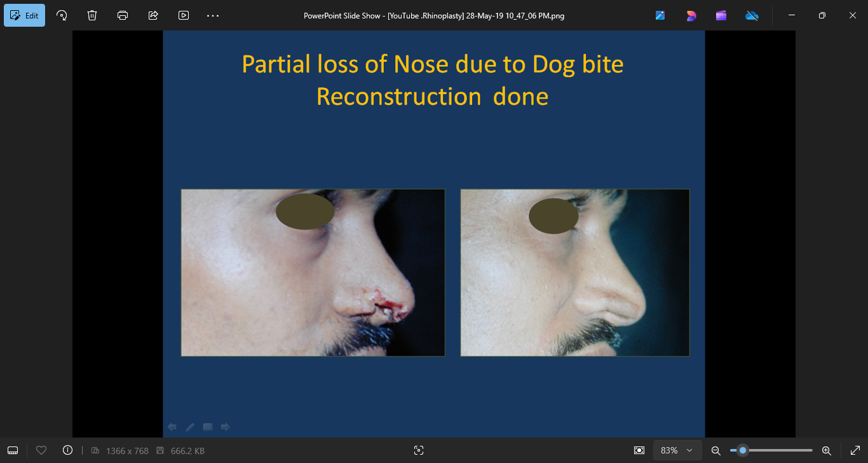868x463 pixels.
Task: Click the fit-to-window icon beside 83%
Action: point(639,450)
